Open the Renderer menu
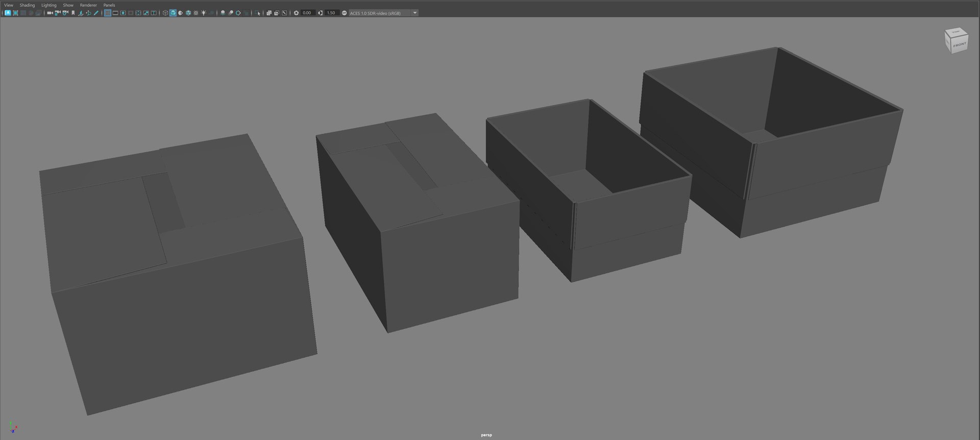The height and width of the screenshot is (440, 980). pos(88,5)
